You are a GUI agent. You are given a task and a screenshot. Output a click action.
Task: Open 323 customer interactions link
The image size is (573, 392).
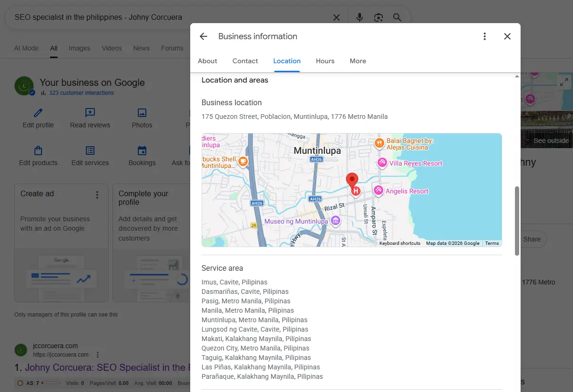point(81,93)
